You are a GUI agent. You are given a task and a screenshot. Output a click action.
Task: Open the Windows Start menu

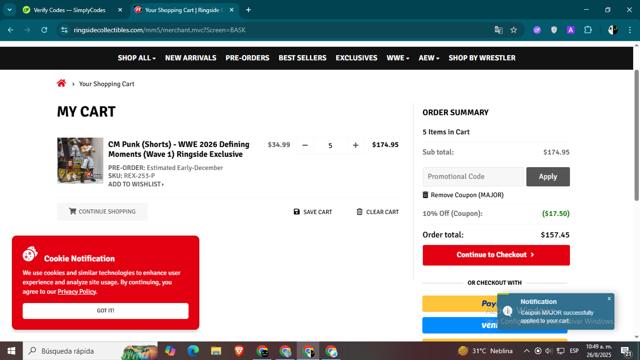coord(11,351)
